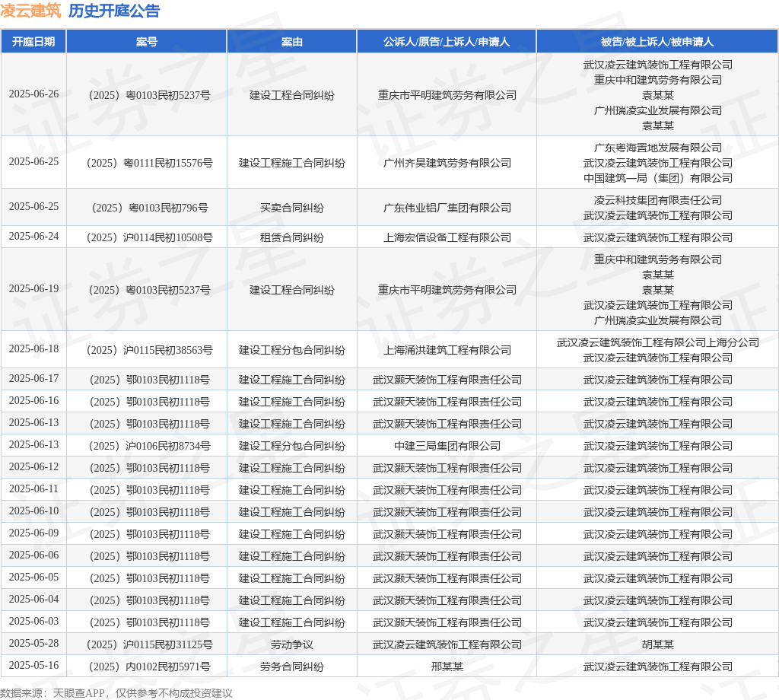This screenshot has width=779, height=700.
Task: Click case number 沪0115民初38563号
Action: [x=150, y=350]
